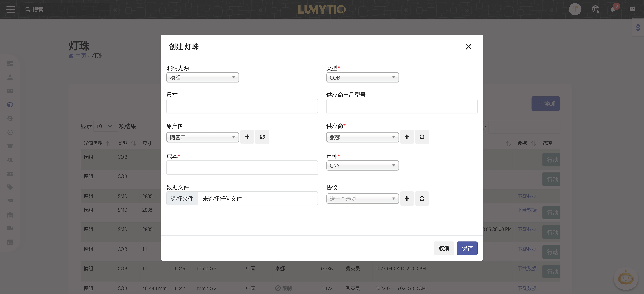
Task: Open the mail envelope icon in header
Action: coord(632,9)
